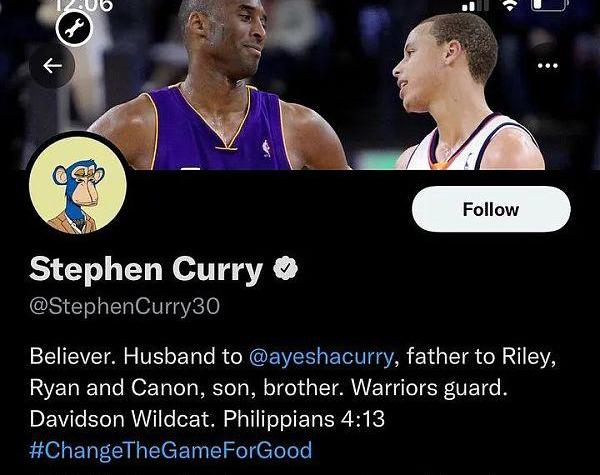
Task: Tap the wrench icon overlay
Action: [x=74, y=29]
